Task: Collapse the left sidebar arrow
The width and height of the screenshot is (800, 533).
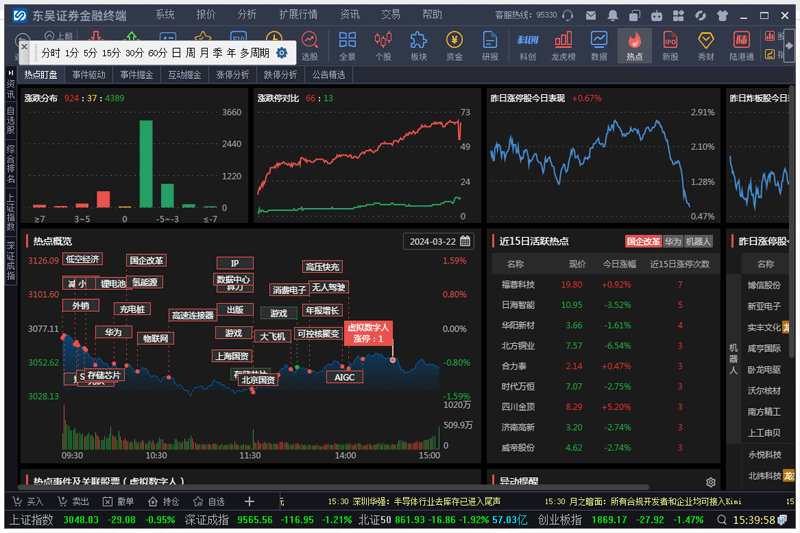Action: click(x=11, y=72)
